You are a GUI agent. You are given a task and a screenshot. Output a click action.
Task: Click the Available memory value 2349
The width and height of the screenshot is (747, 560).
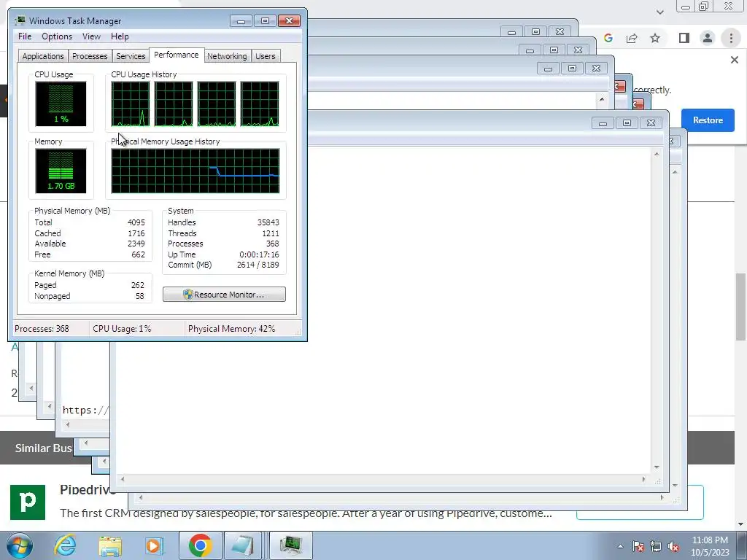tap(136, 244)
